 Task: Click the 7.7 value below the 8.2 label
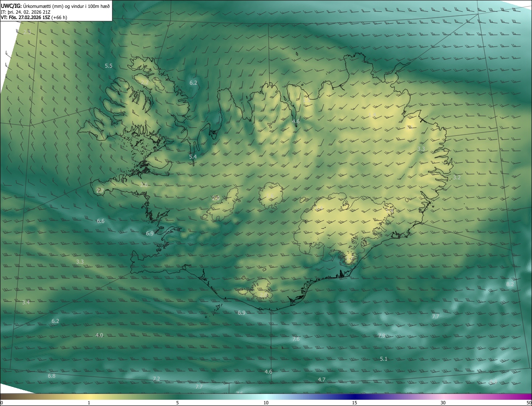(x=436, y=316)
